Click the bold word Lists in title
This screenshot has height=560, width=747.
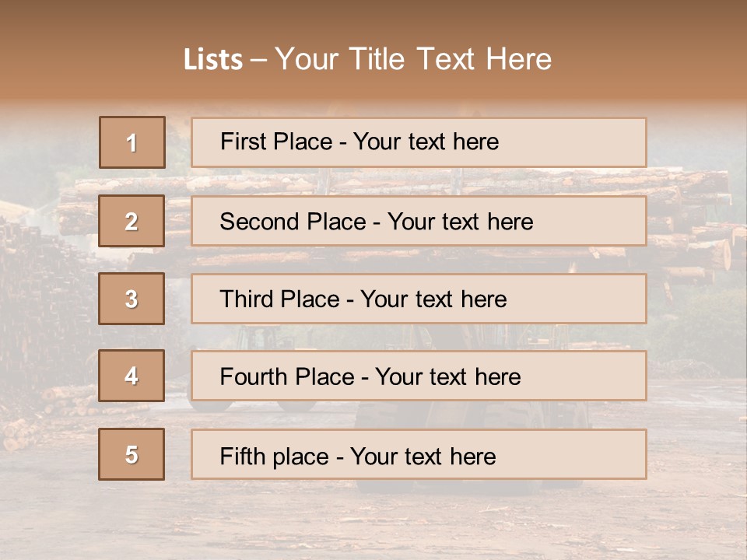point(213,60)
